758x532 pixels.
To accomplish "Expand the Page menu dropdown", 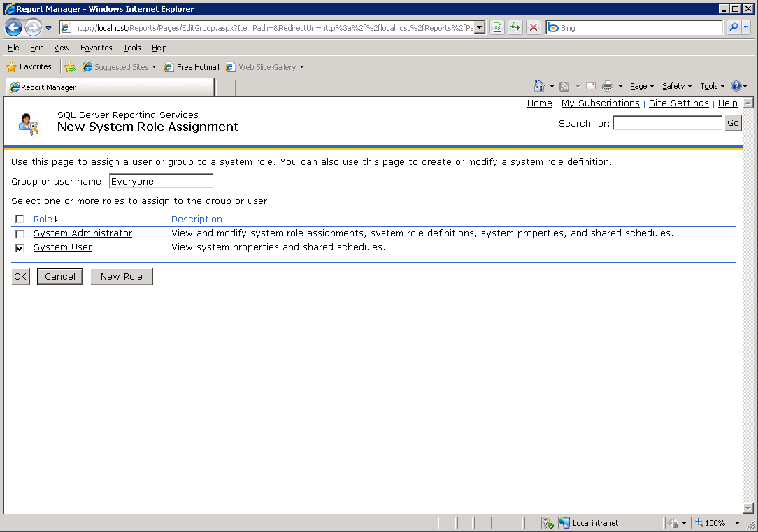I will [x=641, y=85].
